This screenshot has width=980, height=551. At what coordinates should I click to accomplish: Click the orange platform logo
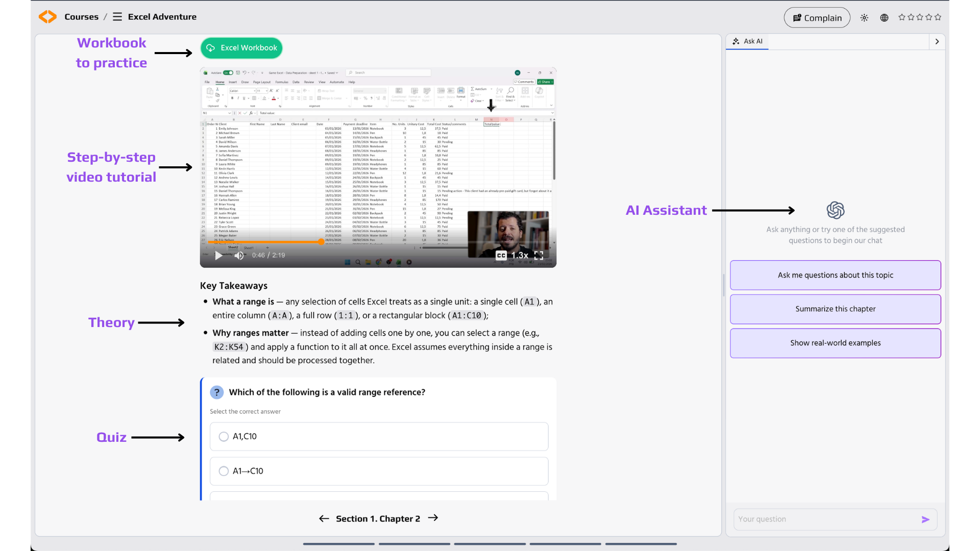pyautogui.click(x=47, y=17)
